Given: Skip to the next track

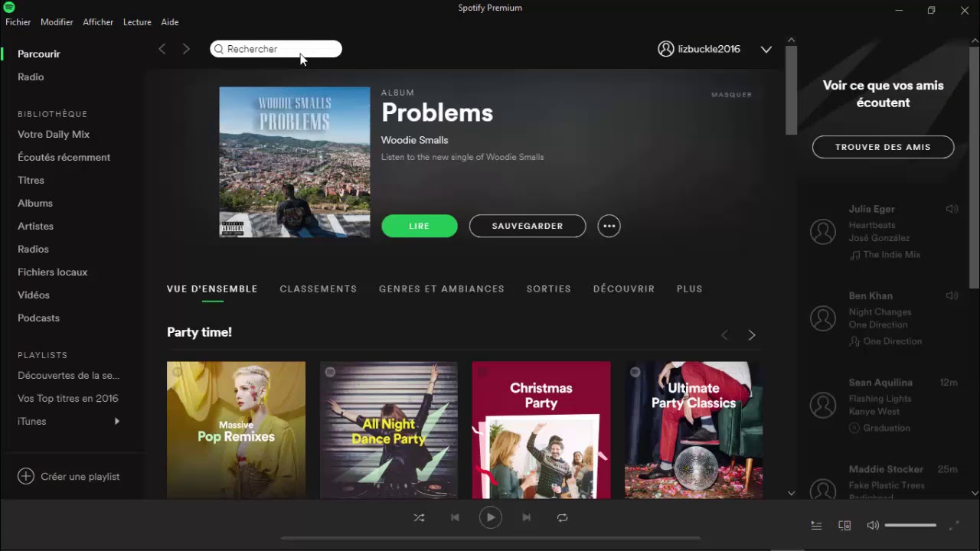Looking at the screenshot, I should coord(526,517).
